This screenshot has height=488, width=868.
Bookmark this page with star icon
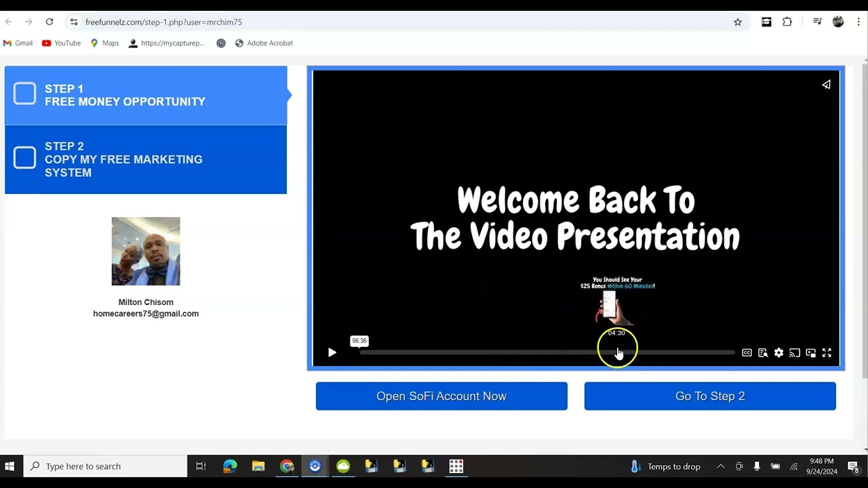pos(738,22)
